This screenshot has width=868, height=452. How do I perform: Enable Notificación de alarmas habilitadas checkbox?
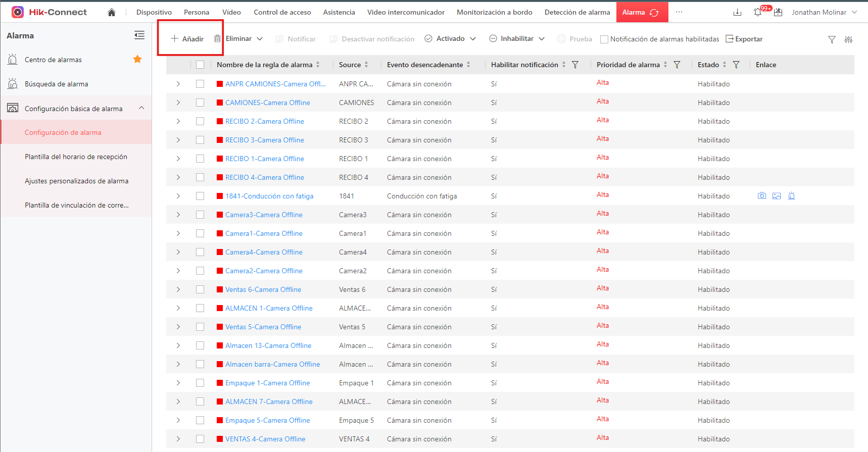point(604,39)
